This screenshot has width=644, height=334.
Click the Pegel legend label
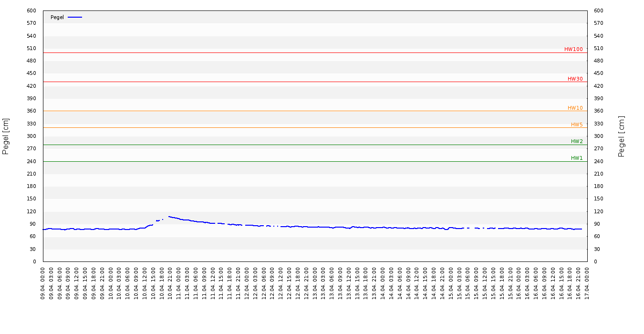coord(57,17)
